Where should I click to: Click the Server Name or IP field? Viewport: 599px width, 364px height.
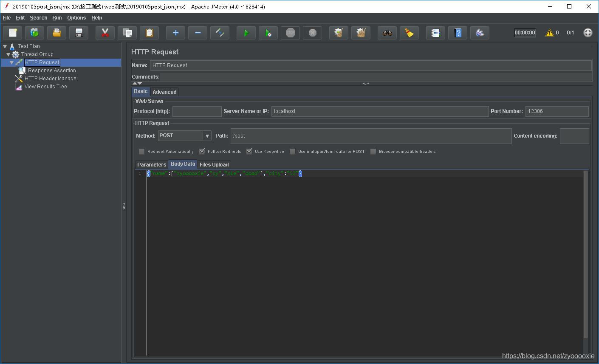click(x=380, y=111)
